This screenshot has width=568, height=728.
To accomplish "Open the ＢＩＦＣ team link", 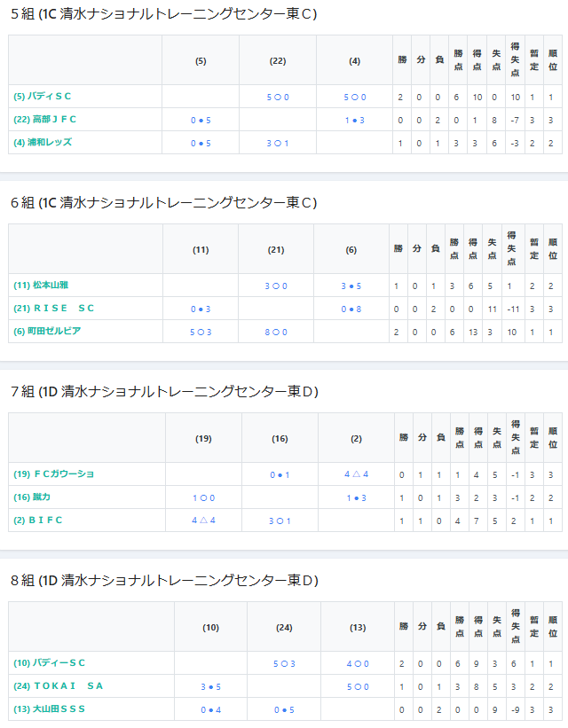I will tap(37, 520).
